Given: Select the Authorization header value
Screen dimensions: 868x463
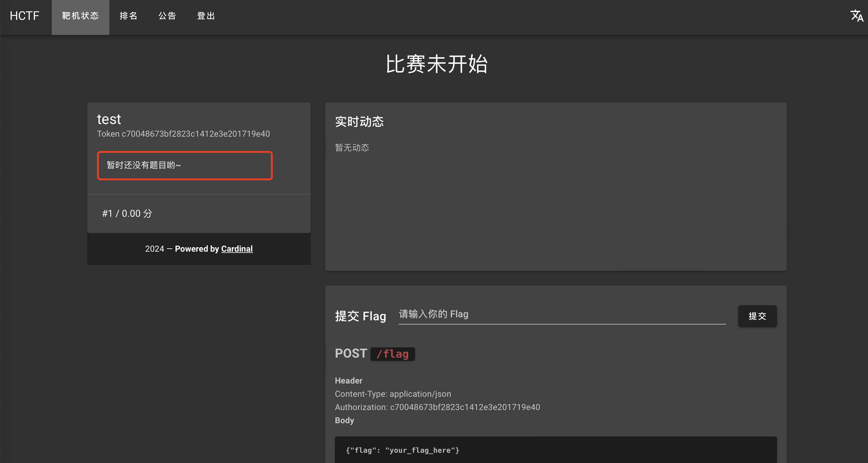Looking at the screenshot, I should point(465,407).
